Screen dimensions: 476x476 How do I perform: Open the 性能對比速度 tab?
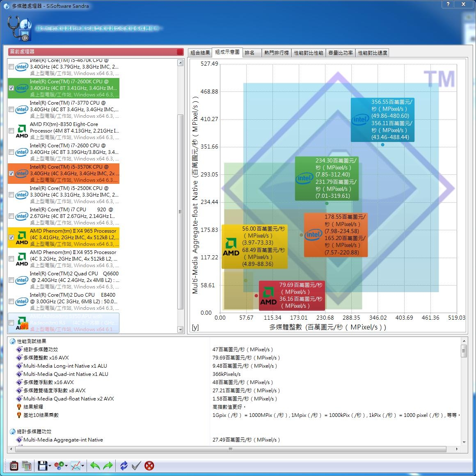[372, 53]
